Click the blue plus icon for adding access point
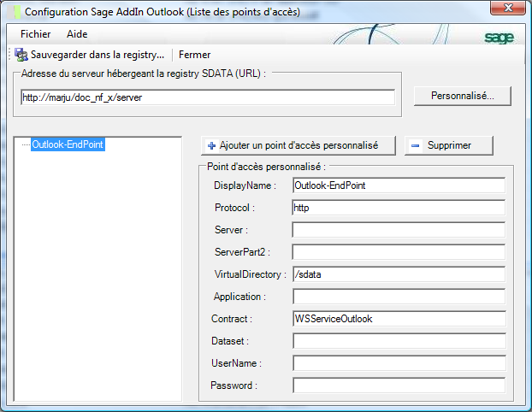The height and width of the screenshot is (412, 532). point(211,146)
